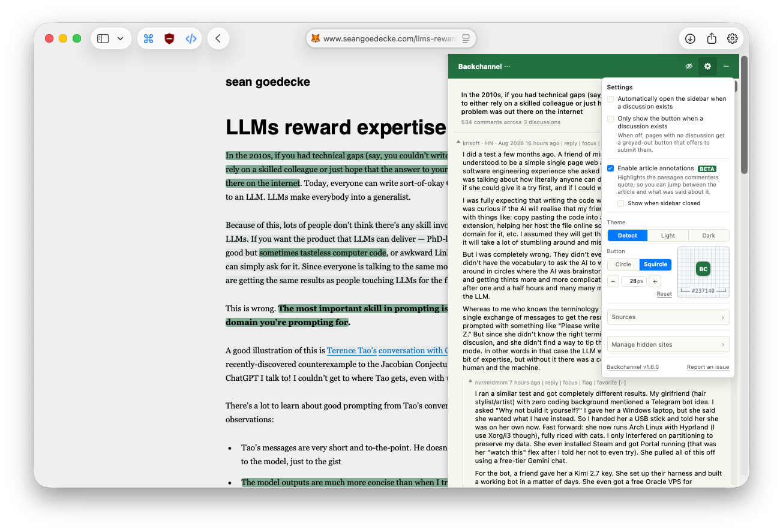Choose Circle button shape
This screenshot has height=532, width=783.
623,265
